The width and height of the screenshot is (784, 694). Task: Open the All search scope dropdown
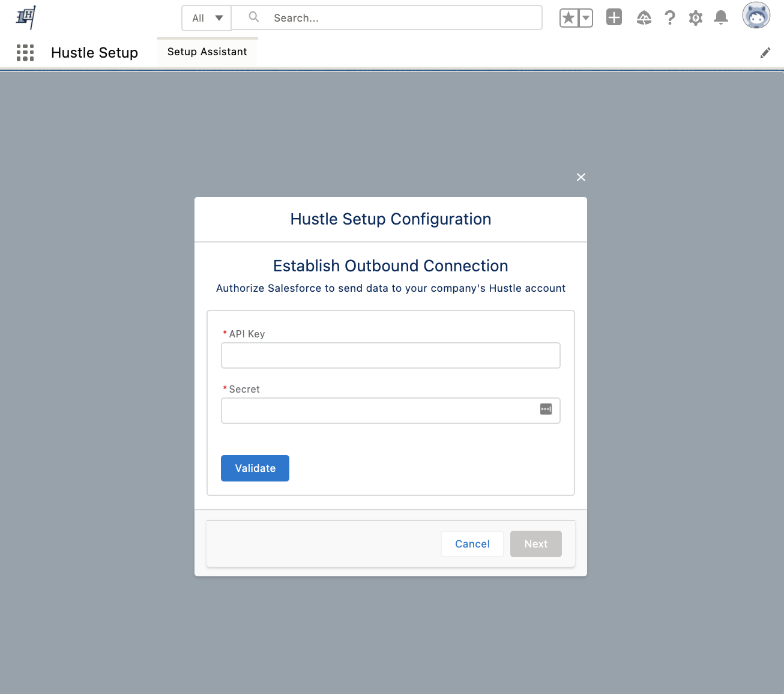click(x=207, y=18)
